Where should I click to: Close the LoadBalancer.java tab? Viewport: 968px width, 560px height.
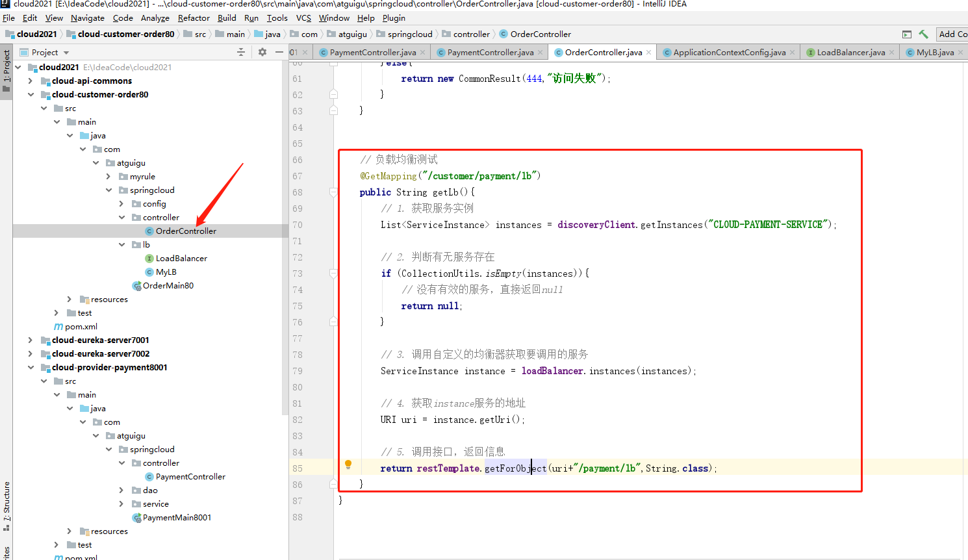click(x=891, y=53)
